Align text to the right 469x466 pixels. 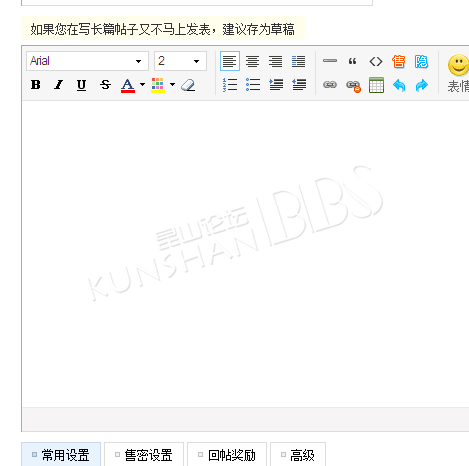click(276, 61)
